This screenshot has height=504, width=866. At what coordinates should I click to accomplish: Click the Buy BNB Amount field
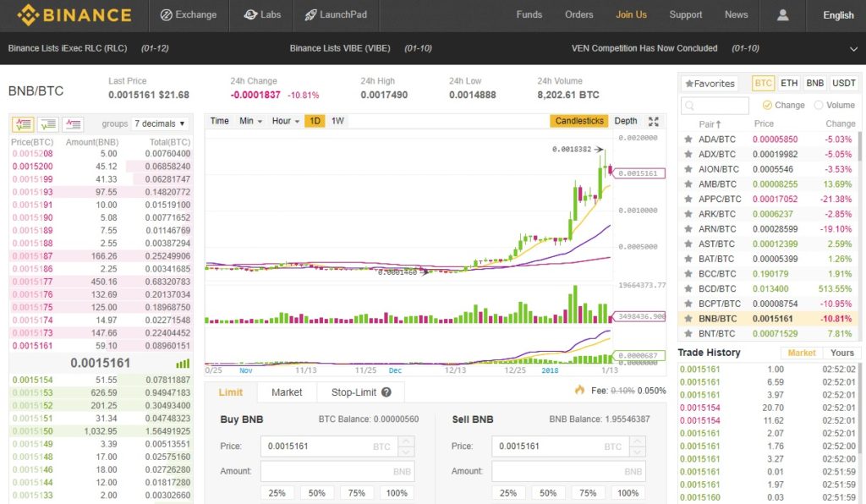(337, 471)
